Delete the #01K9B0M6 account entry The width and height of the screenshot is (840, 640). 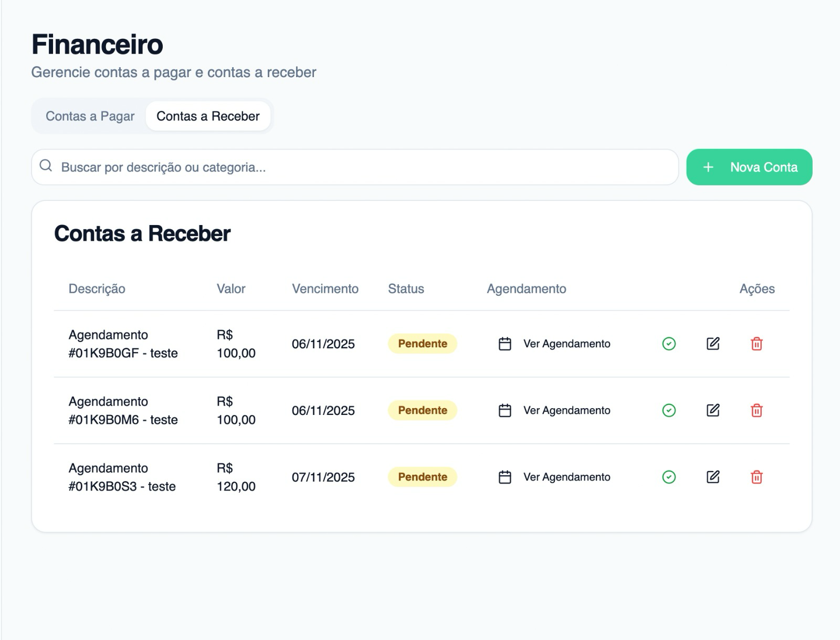tap(757, 410)
